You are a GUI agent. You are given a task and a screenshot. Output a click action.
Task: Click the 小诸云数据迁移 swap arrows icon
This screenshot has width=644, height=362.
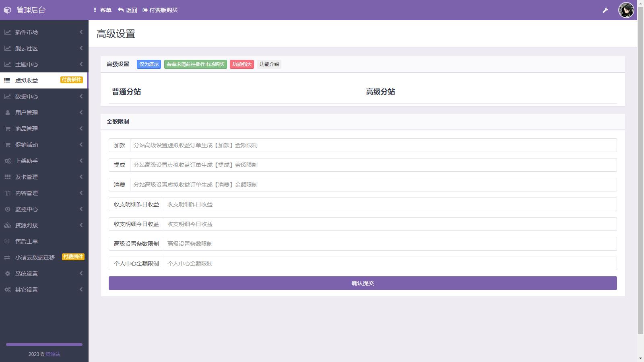pyautogui.click(x=7, y=257)
